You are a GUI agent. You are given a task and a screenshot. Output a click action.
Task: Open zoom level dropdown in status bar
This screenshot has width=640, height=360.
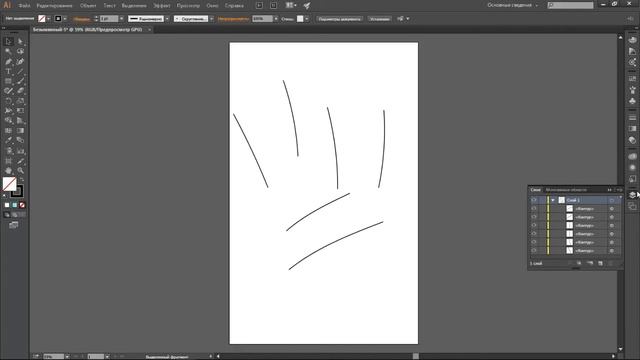[x=67, y=356]
